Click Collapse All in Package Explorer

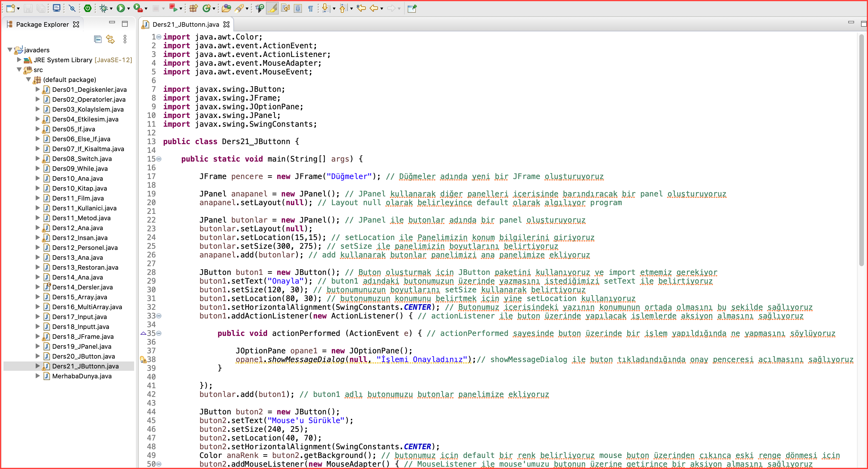98,39
